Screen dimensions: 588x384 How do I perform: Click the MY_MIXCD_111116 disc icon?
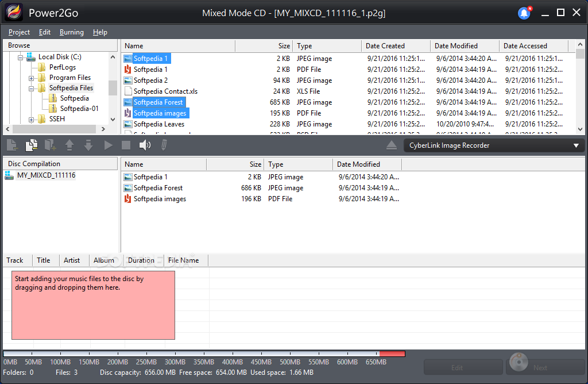pyautogui.click(x=9, y=175)
